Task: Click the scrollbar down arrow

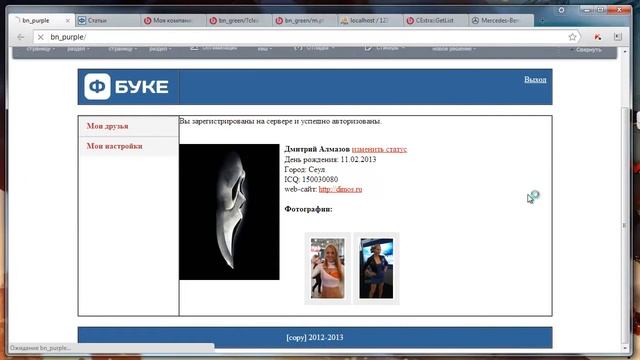Action: click(x=624, y=348)
